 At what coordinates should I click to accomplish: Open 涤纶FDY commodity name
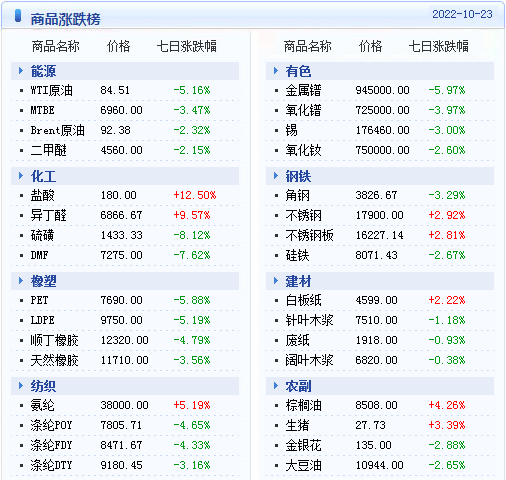(51, 445)
